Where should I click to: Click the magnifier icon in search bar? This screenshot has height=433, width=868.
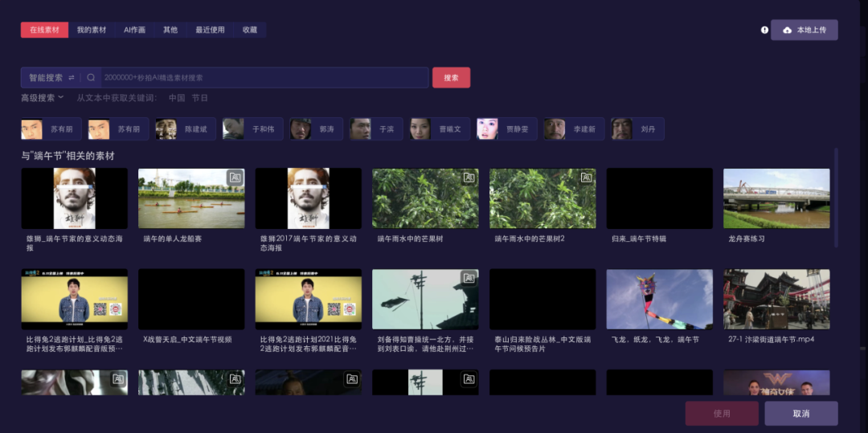[91, 77]
